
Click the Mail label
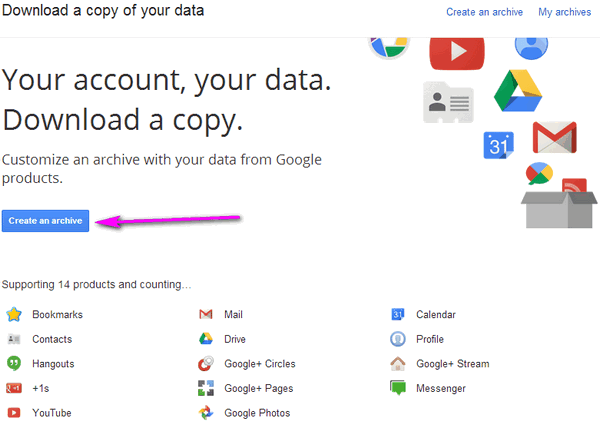(x=233, y=314)
